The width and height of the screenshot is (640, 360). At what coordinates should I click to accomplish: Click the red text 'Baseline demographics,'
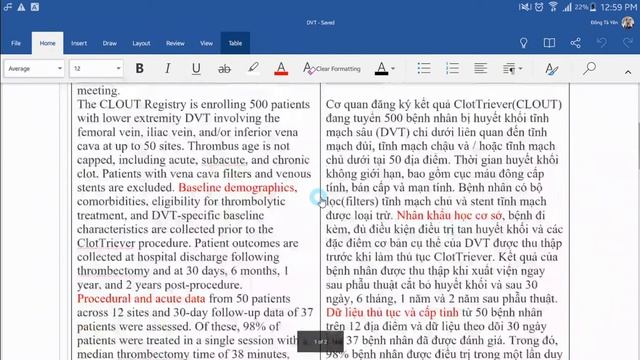(x=238, y=187)
